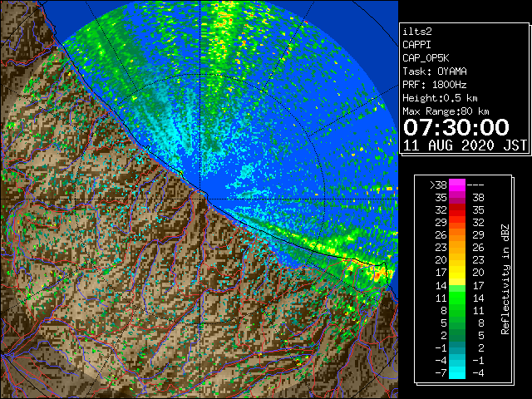This screenshot has height=399, width=532.
Task: Click the 'Max Range:80 km' line
Action: [446, 111]
